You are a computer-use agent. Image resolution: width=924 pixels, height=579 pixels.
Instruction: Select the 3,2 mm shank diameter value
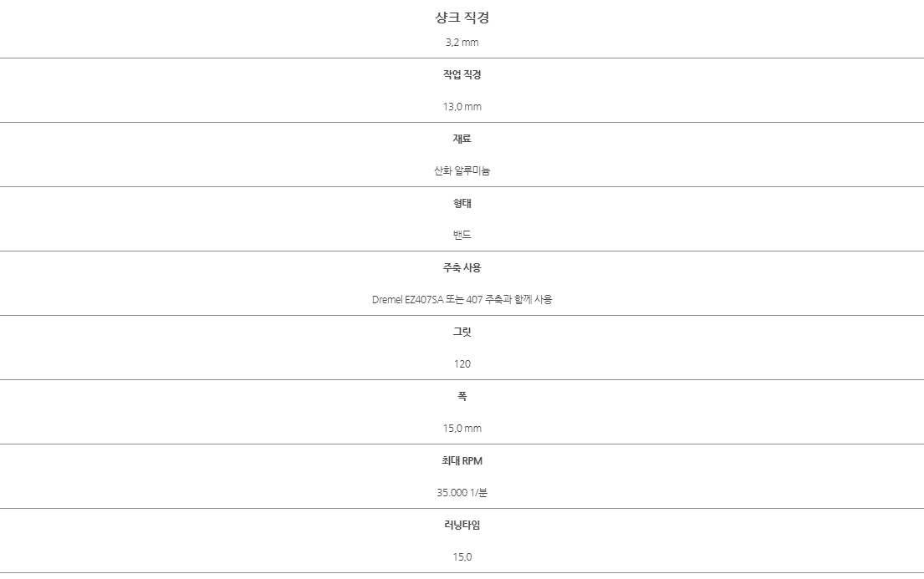tap(462, 43)
